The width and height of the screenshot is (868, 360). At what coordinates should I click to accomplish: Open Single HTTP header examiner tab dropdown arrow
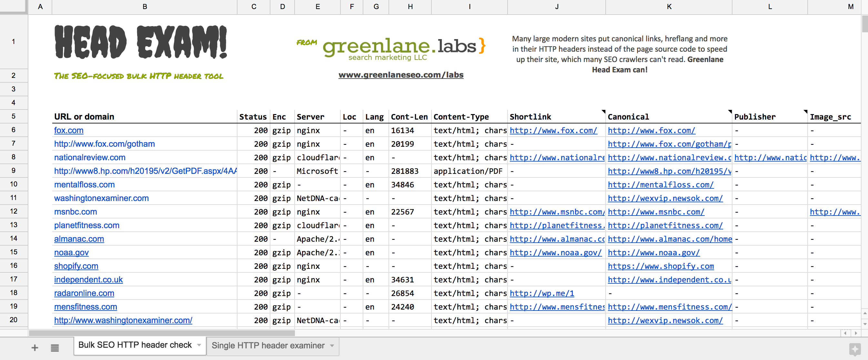point(332,346)
